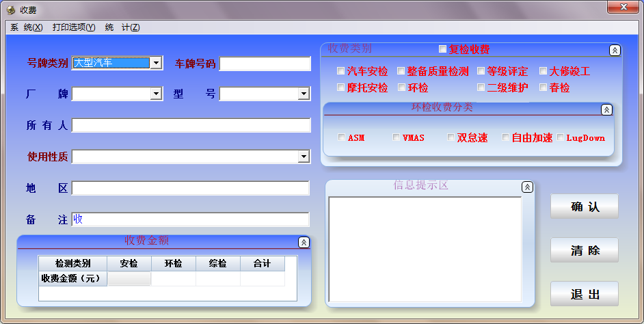Select the 二级维护 checkbox
This screenshot has height=324, width=644.
[481, 87]
